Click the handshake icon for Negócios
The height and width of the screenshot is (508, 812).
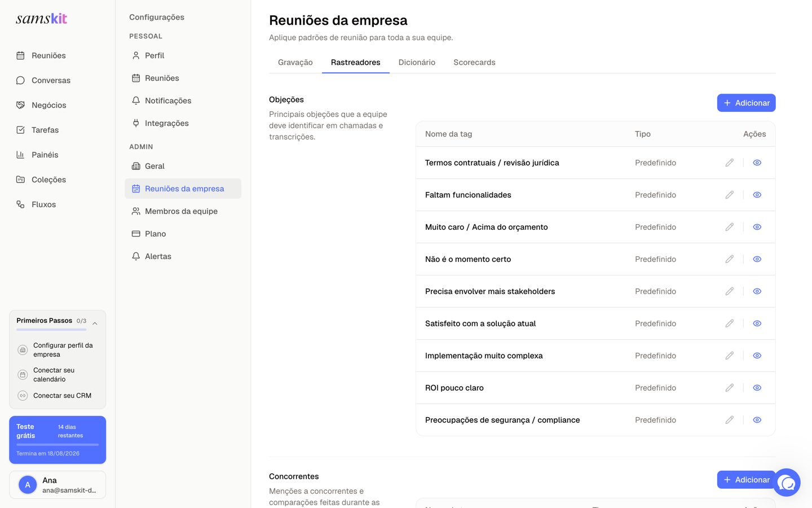click(x=20, y=105)
